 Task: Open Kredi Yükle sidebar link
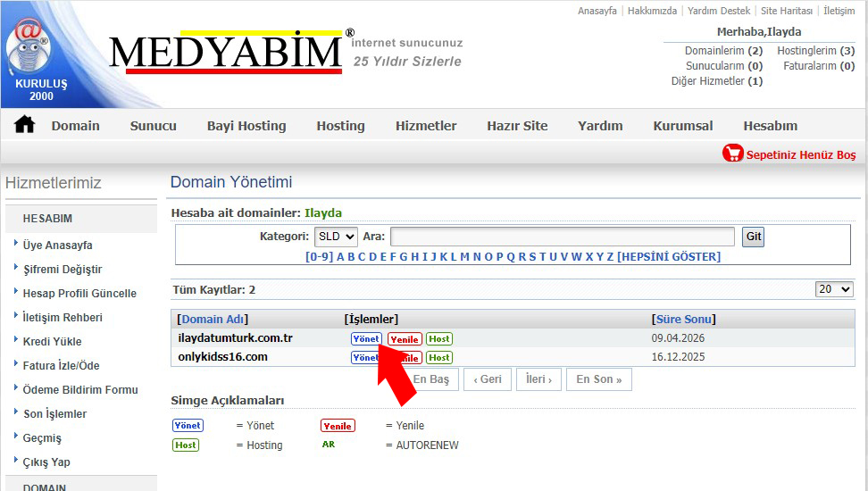click(x=52, y=342)
